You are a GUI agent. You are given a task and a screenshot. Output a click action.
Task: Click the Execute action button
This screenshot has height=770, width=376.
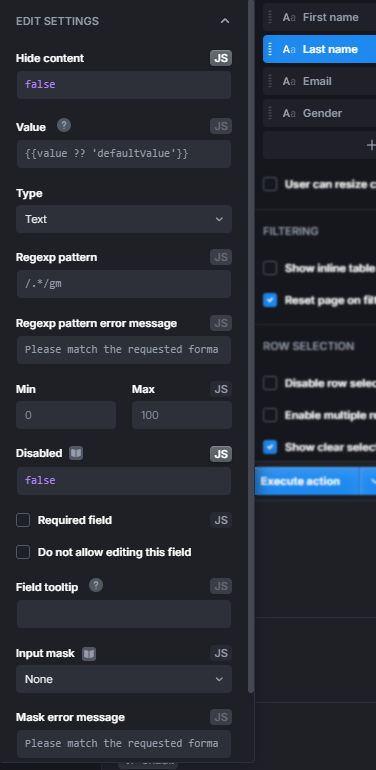pyautogui.click(x=307, y=481)
